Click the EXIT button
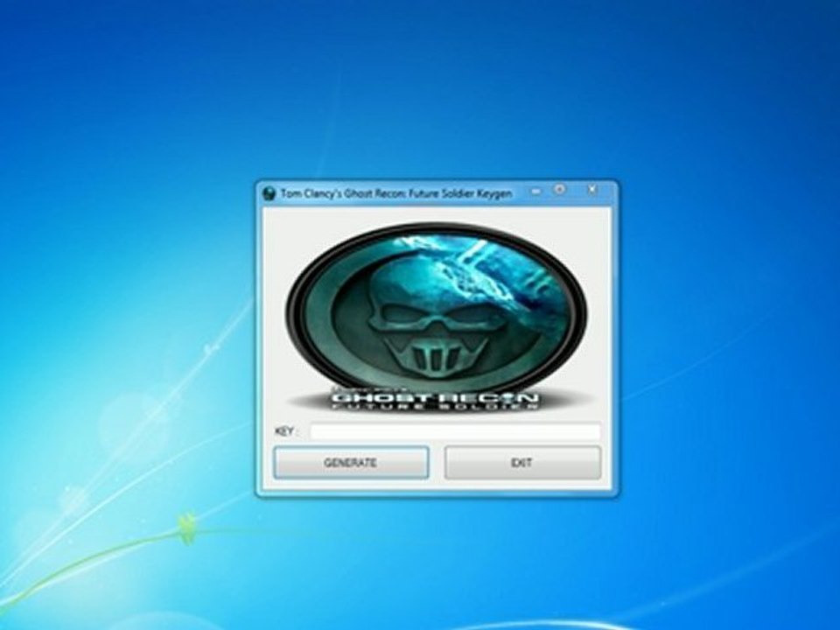Viewport: 840px width, 630px height. (x=522, y=462)
